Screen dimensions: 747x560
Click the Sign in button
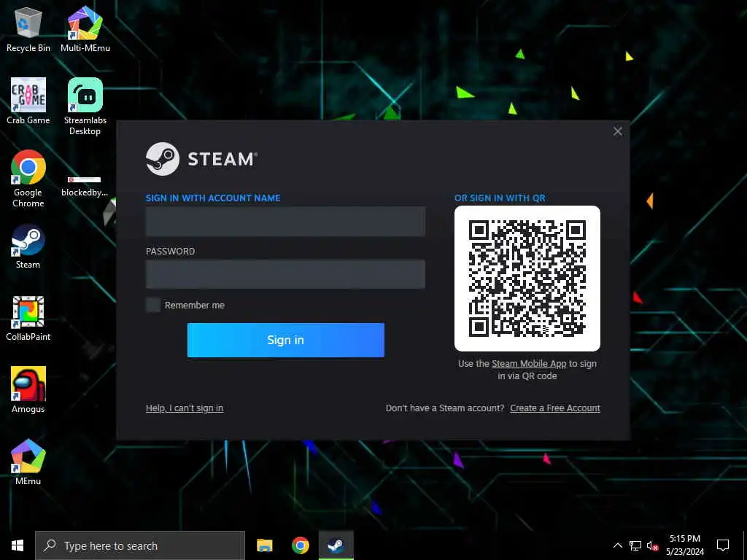(286, 340)
